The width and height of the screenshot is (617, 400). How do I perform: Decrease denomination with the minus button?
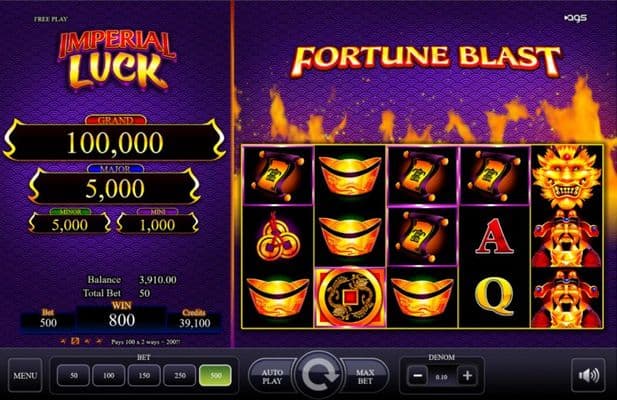417,376
